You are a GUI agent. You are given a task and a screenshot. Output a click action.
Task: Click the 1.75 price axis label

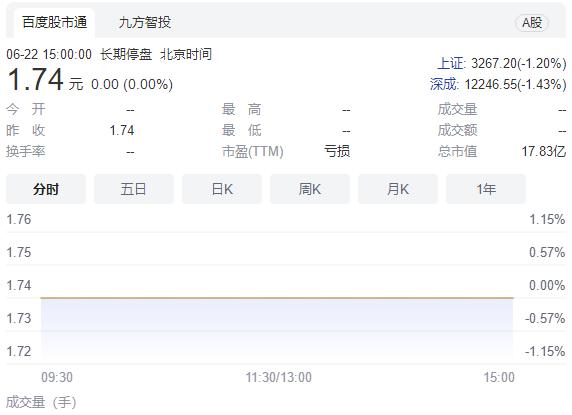(19, 252)
